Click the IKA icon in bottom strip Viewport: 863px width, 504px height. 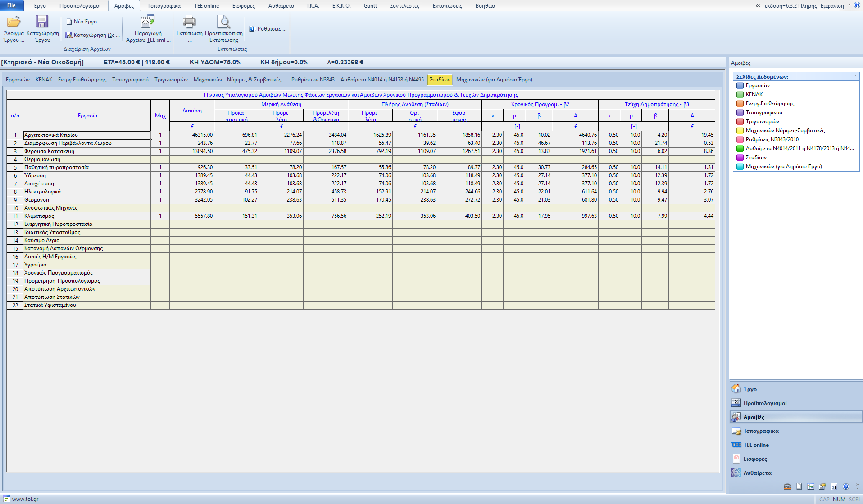(x=787, y=486)
